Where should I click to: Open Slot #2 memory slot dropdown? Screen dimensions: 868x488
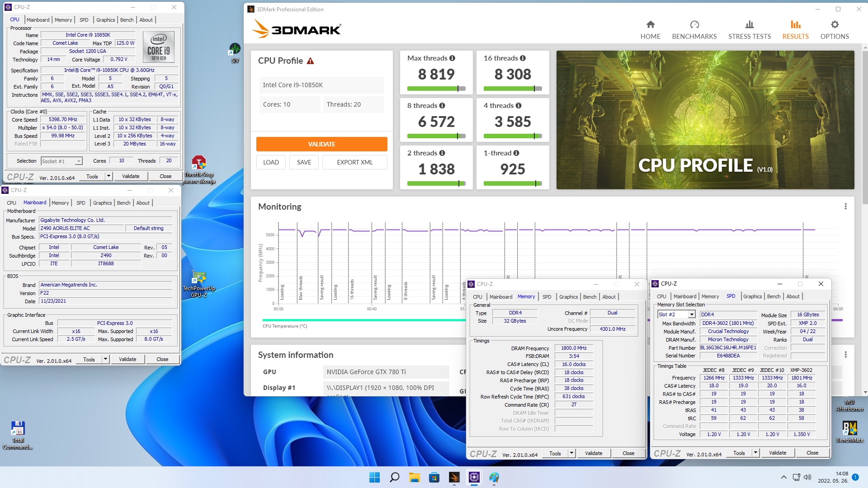[676, 314]
